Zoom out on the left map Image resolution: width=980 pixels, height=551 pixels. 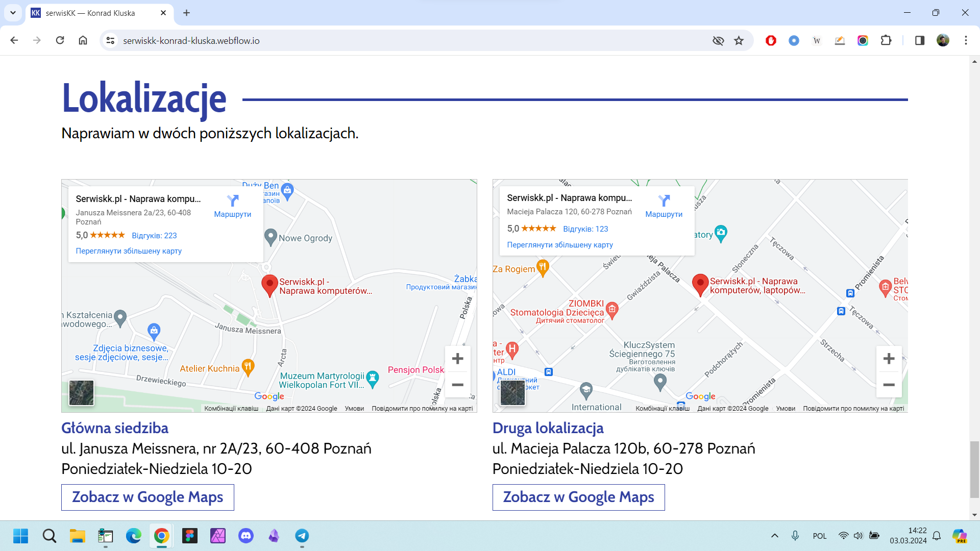tap(458, 385)
